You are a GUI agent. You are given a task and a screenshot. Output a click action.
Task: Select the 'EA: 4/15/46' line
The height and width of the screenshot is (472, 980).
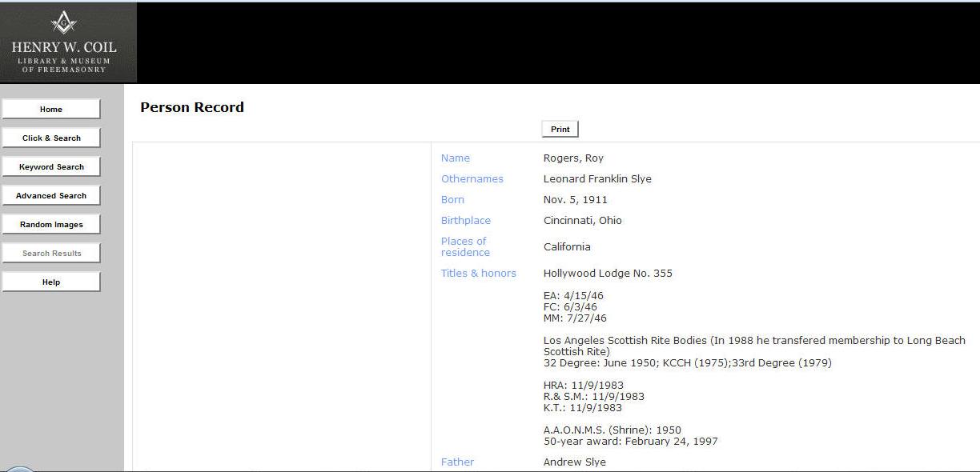(x=573, y=296)
